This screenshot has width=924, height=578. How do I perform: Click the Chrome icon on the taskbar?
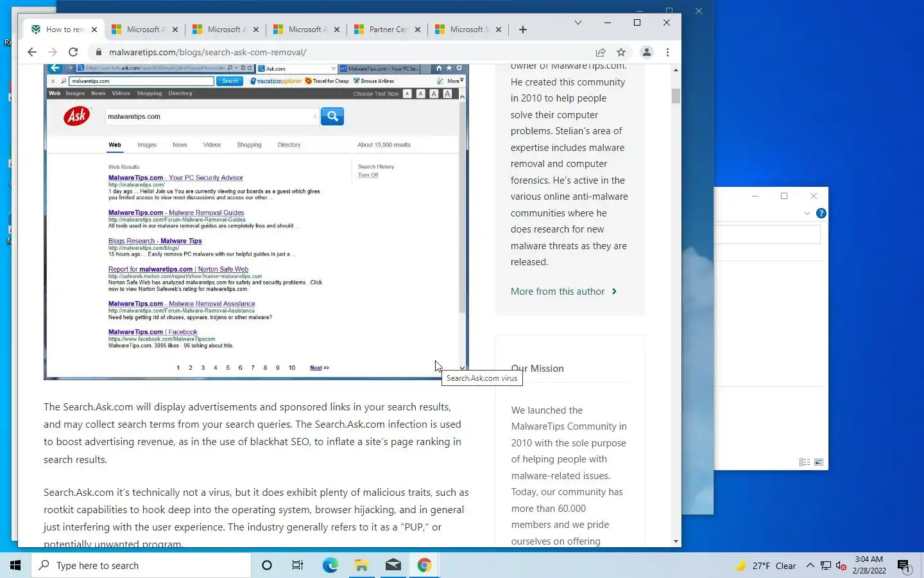424,565
